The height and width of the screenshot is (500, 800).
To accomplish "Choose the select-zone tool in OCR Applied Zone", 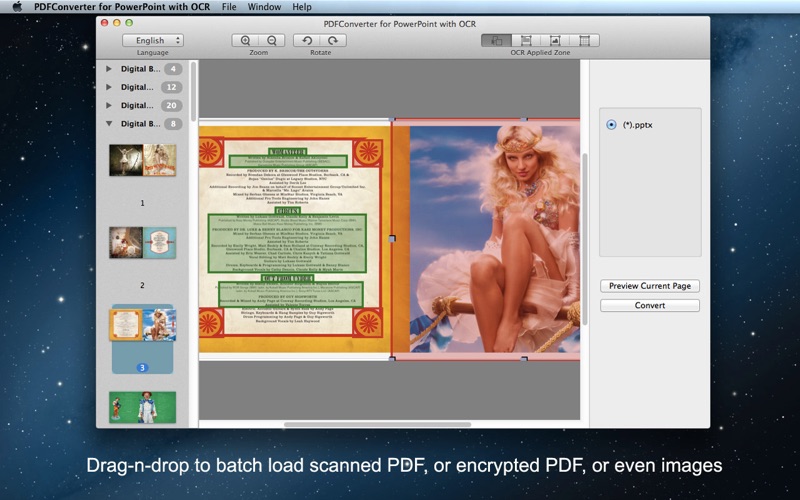I will (x=496, y=40).
